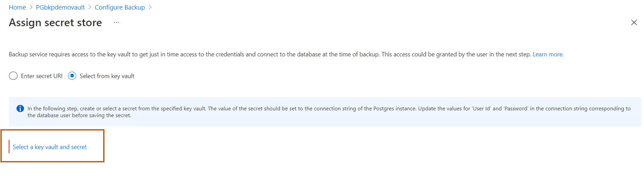Click the red required marker bar
The width and height of the screenshot is (644, 182).
[9, 147]
